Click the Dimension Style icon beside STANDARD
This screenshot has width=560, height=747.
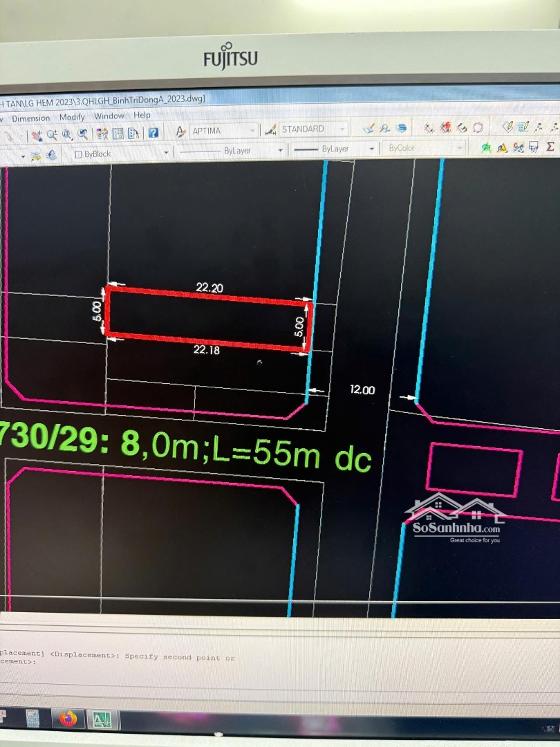pyautogui.click(x=270, y=129)
